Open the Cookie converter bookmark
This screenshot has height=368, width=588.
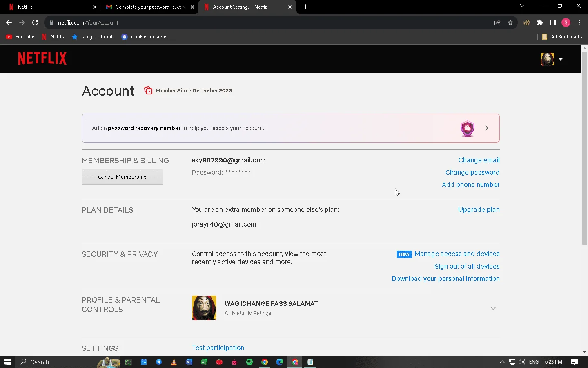(145, 37)
